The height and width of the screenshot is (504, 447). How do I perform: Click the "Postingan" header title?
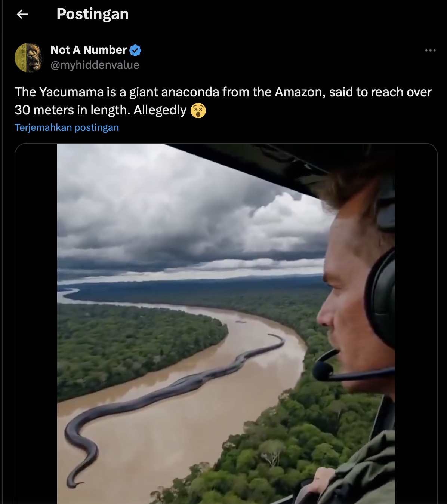(x=92, y=14)
